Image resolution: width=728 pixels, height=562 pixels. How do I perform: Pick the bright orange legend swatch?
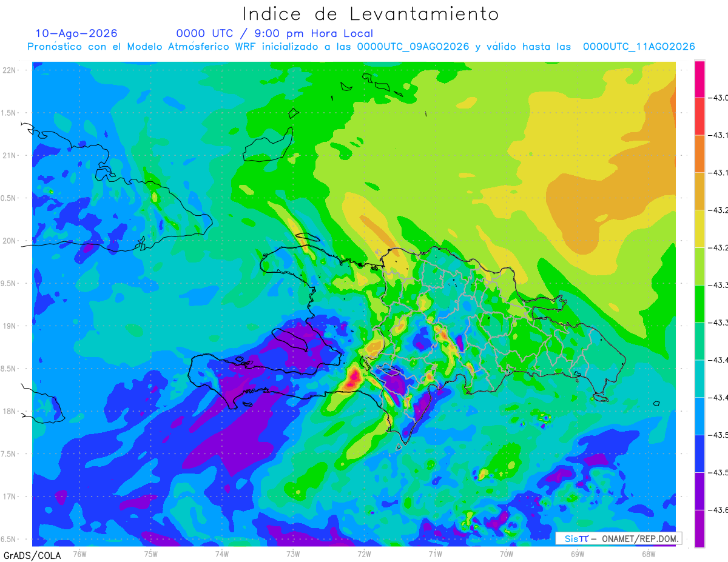(x=699, y=153)
